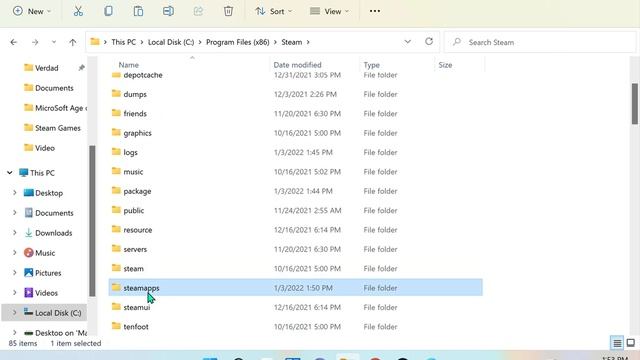Switch to large icons view layout
Viewport: 640px width, 360px height.
point(631,343)
